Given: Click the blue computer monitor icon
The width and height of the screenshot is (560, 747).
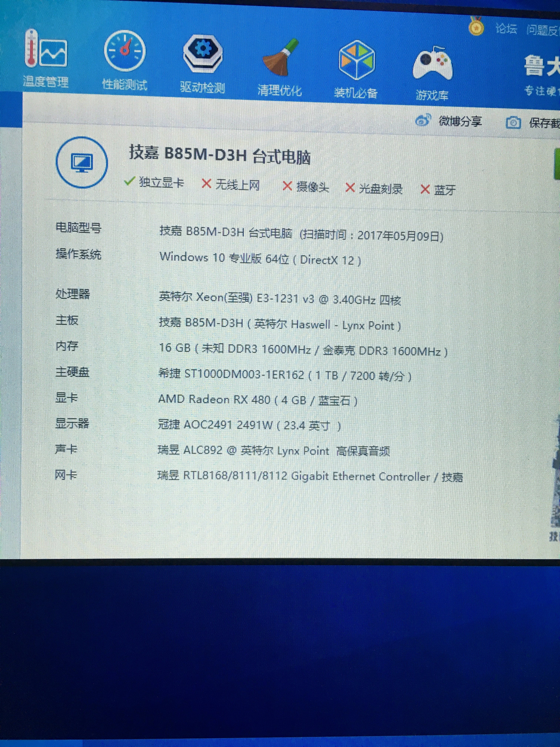Looking at the screenshot, I should click(x=82, y=163).
